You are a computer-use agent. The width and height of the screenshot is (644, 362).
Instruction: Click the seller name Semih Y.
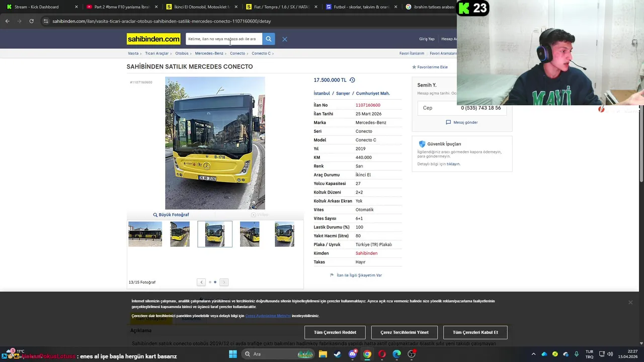pos(427,85)
